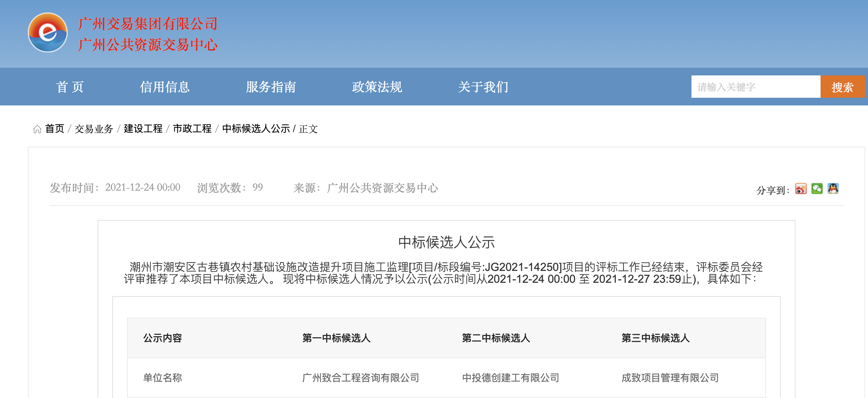Follow the 市政工程 breadcrumb link
Image resolution: width=868 pixels, height=398 pixels.
192,129
